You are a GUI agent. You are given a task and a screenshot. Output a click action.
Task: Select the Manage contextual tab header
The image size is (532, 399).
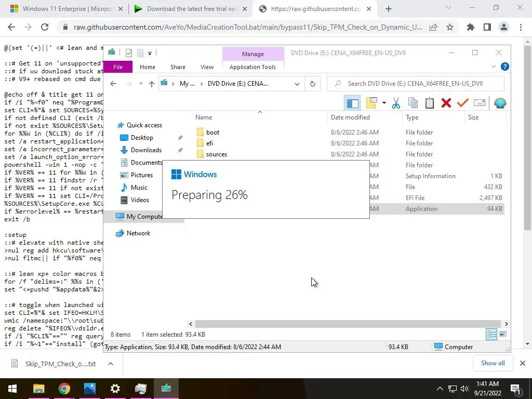tap(253, 54)
